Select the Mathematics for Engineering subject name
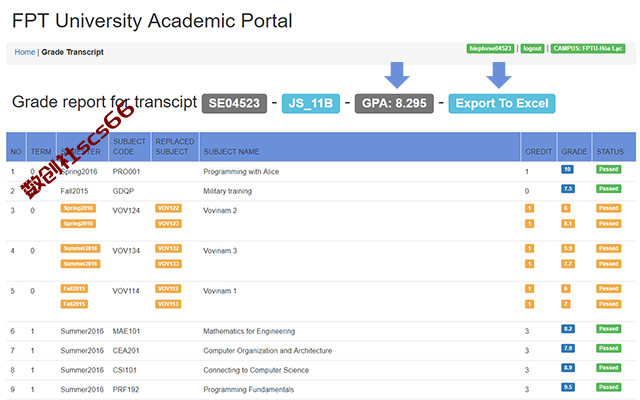The width and height of the screenshot is (640, 400). (249, 331)
